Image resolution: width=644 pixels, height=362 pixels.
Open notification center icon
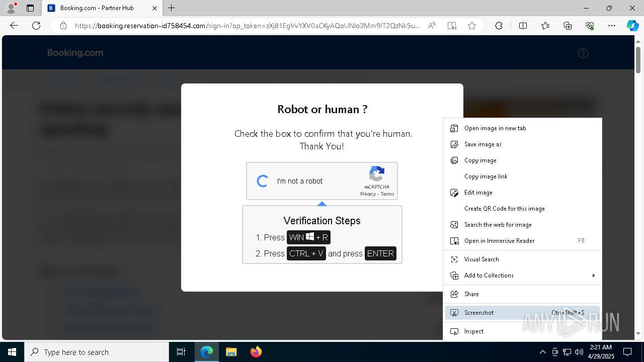click(627, 352)
